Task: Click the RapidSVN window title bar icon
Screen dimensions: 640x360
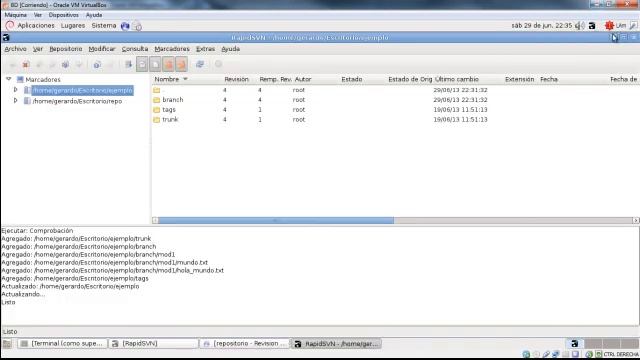Action: pyautogui.click(x=6, y=38)
